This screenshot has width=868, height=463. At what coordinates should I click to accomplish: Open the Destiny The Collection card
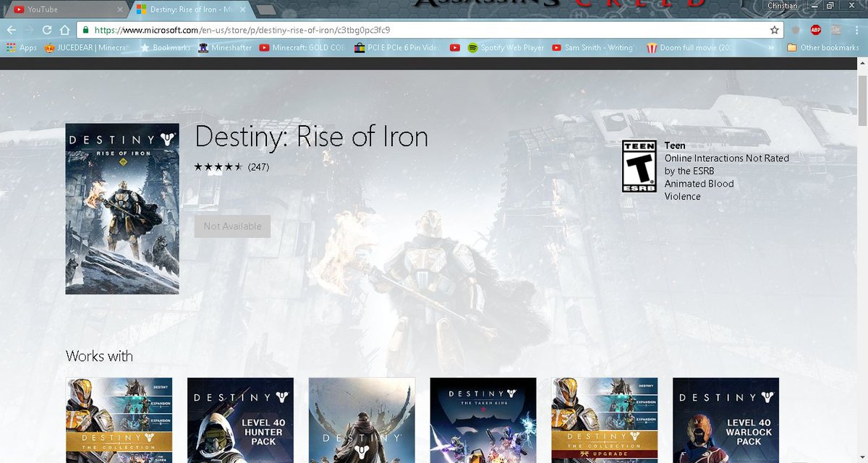pyautogui.click(x=119, y=420)
